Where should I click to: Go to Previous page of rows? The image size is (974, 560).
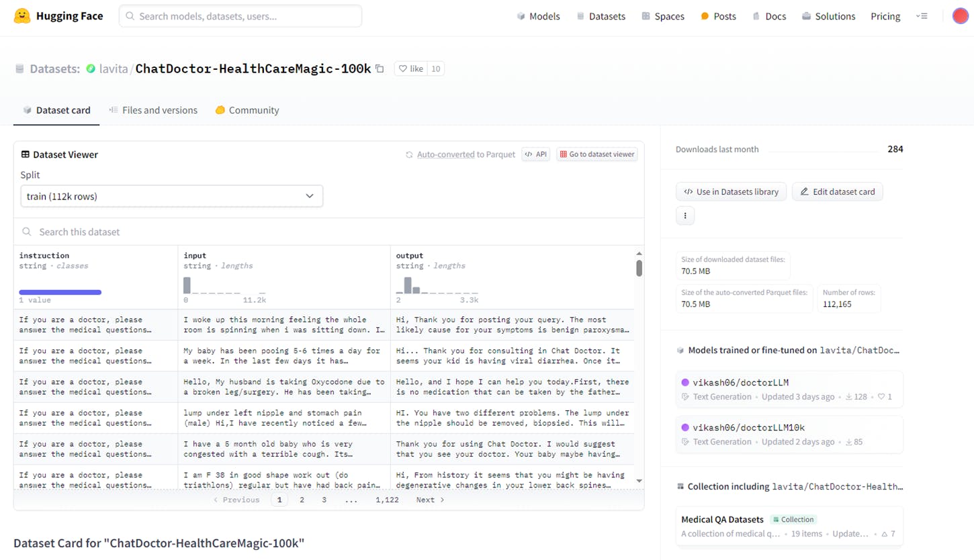(236, 500)
